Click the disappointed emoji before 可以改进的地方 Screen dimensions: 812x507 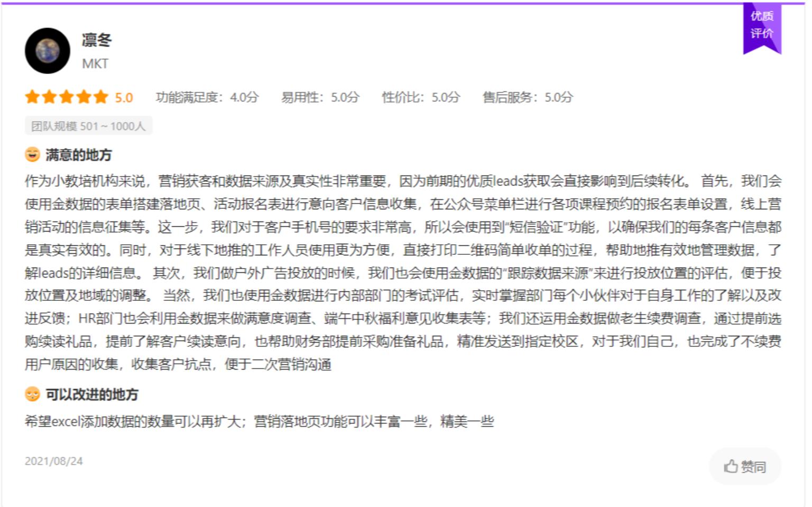[32, 394]
